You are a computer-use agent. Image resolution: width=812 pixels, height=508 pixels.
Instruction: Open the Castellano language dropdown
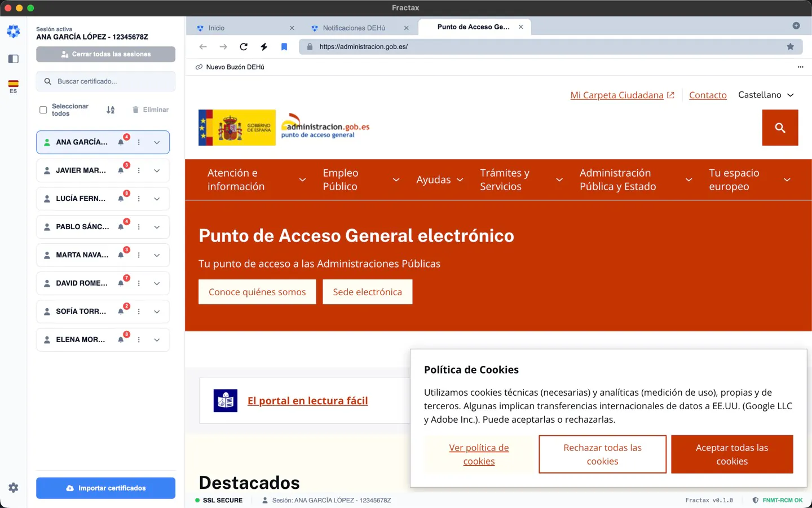coord(766,95)
